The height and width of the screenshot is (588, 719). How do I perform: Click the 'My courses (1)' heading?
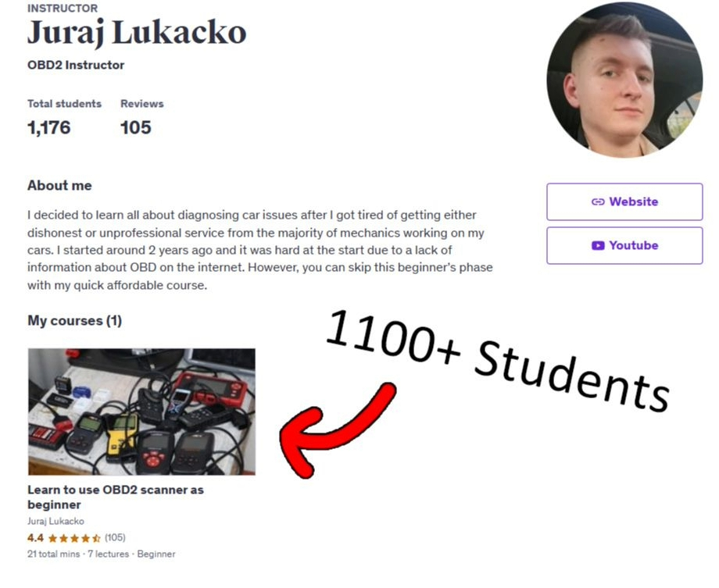[x=75, y=320]
